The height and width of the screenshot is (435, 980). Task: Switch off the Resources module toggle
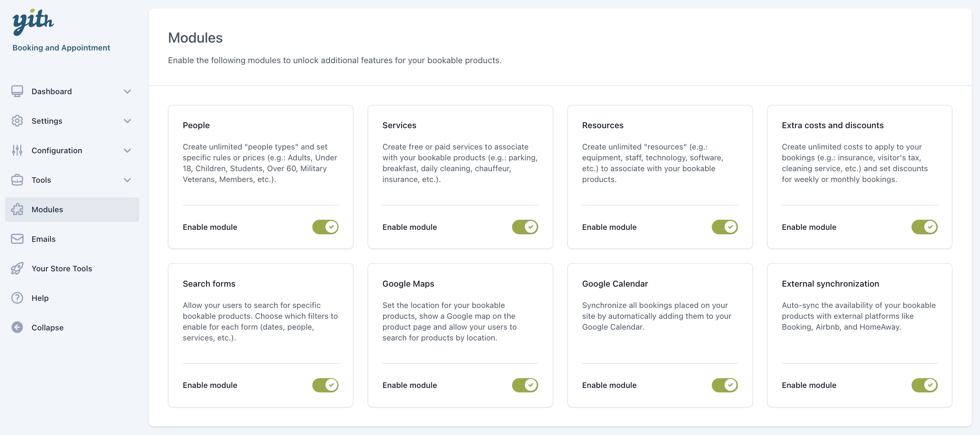pyautogui.click(x=725, y=227)
